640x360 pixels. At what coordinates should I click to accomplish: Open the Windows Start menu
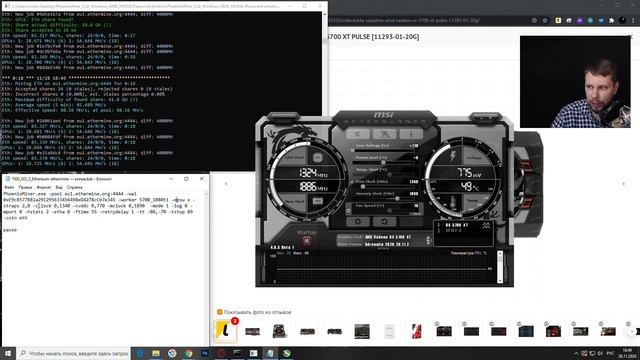(8, 353)
